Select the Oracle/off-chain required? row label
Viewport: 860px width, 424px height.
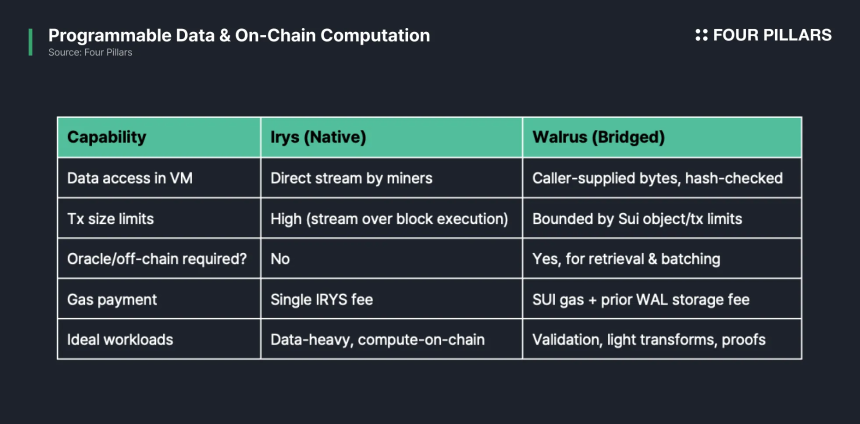[x=157, y=259]
